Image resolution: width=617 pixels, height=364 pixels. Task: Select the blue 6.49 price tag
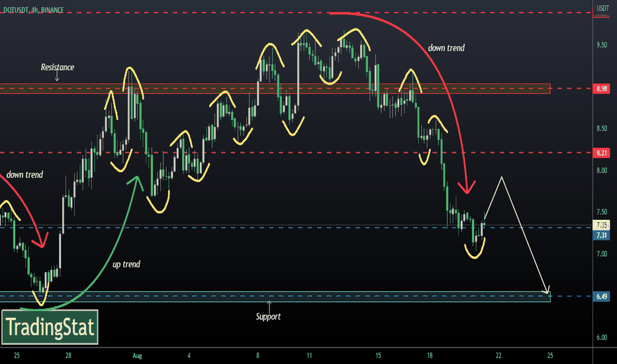click(601, 296)
